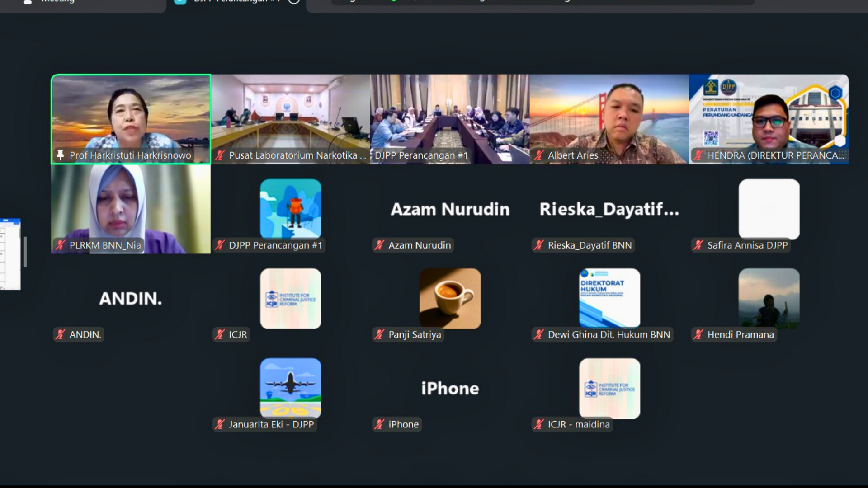Click the pin icon on Prof Harkristuti's tile

pyautogui.click(x=60, y=155)
